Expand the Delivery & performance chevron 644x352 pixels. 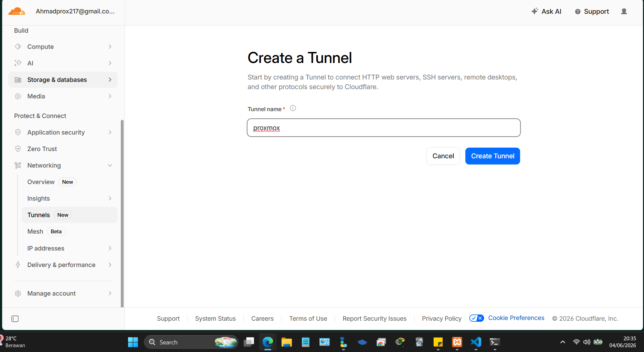coord(110,265)
